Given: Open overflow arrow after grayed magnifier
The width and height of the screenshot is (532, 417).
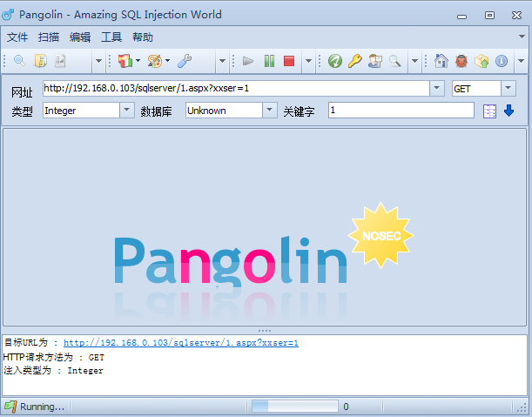Looking at the screenshot, I should (x=414, y=61).
